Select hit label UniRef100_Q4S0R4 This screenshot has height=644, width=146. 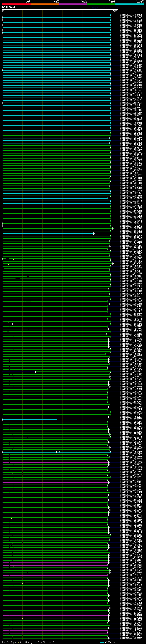pyautogui.click(x=131, y=502)
